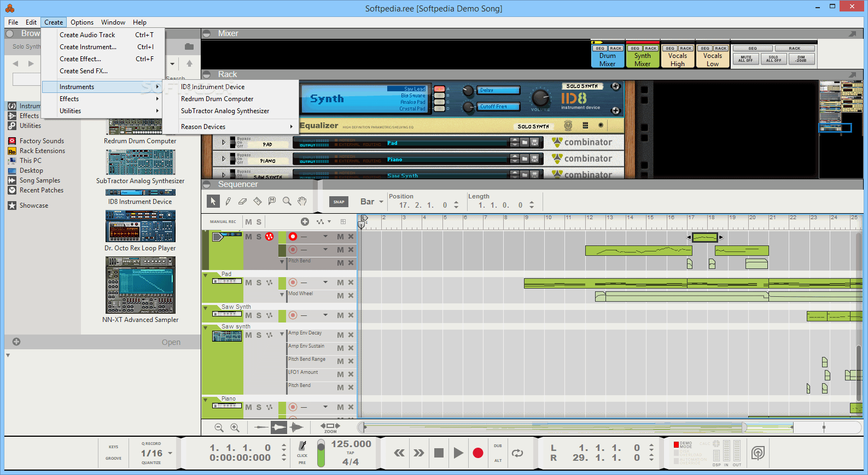Collapse the Pad track triangle
This screenshot has height=475, width=868.
[x=206, y=275]
